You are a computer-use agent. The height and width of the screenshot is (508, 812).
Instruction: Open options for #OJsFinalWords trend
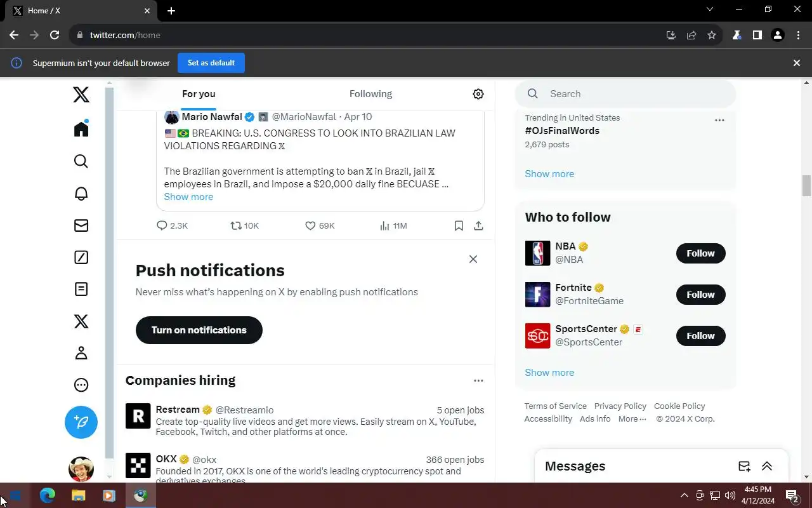coord(719,120)
